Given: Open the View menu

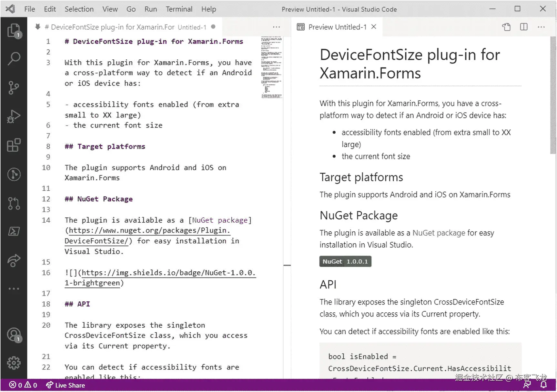Looking at the screenshot, I should [x=110, y=9].
